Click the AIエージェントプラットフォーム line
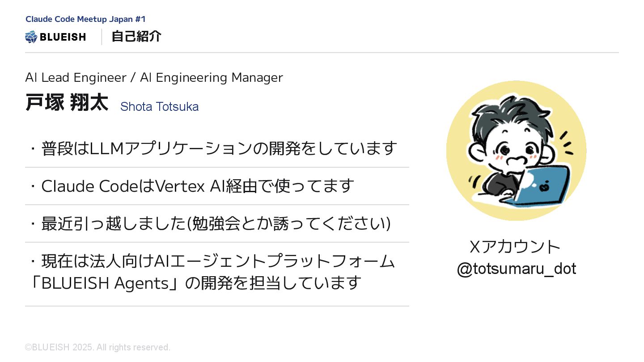 [x=212, y=261]
